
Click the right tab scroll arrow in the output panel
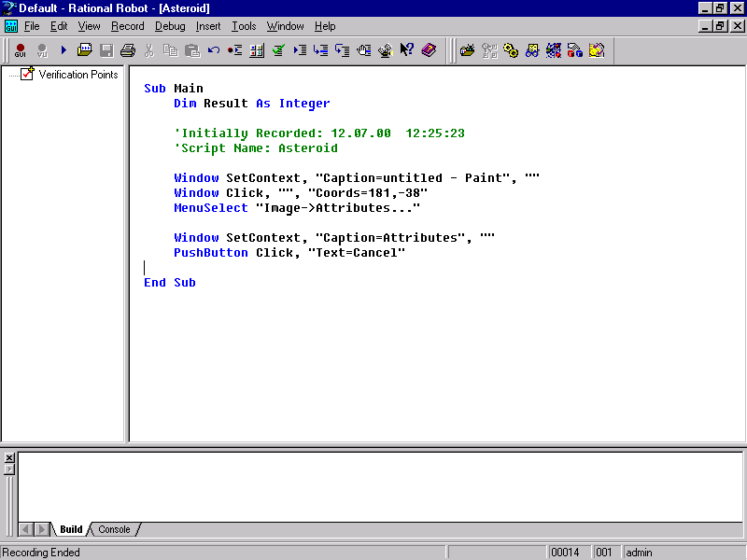pyautogui.click(x=41, y=529)
